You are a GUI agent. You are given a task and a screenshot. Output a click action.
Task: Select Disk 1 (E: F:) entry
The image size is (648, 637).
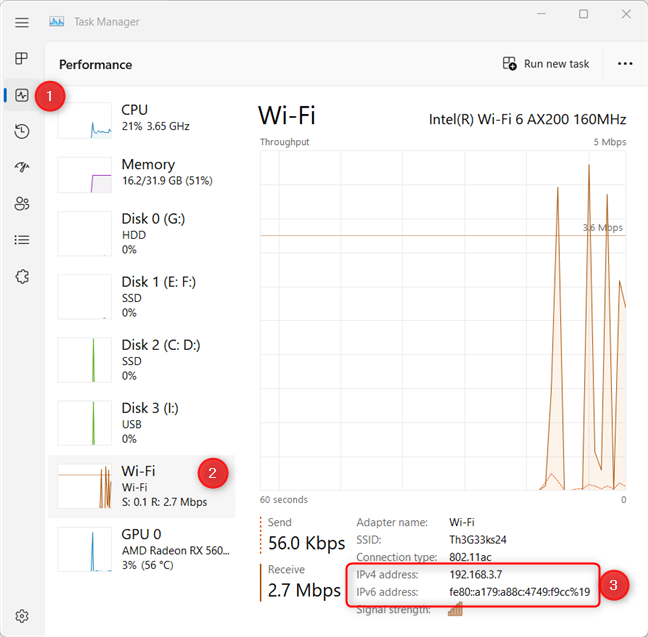[x=142, y=297]
